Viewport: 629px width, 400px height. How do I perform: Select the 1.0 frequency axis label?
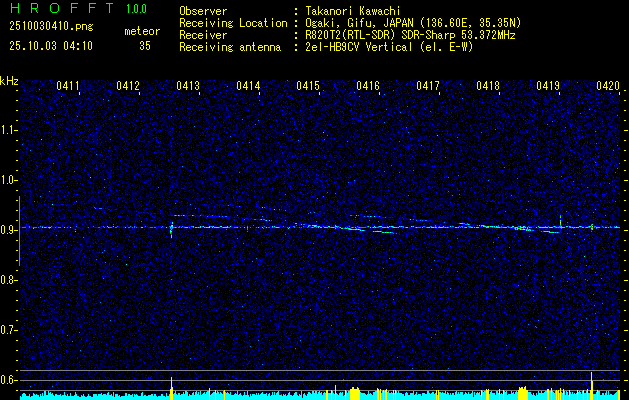[9, 179]
